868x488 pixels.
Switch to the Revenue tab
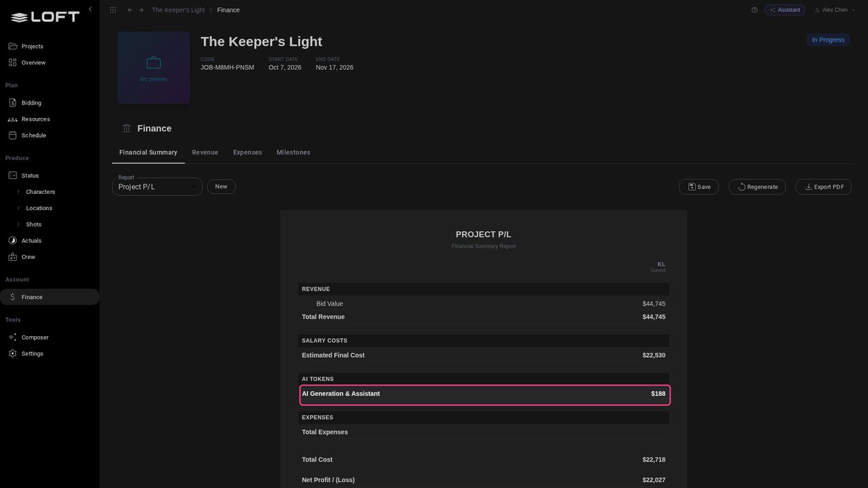click(x=205, y=152)
